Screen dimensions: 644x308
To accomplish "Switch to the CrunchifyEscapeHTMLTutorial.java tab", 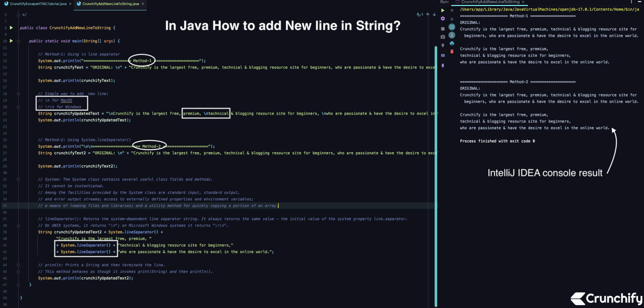I will tap(37, 4).
